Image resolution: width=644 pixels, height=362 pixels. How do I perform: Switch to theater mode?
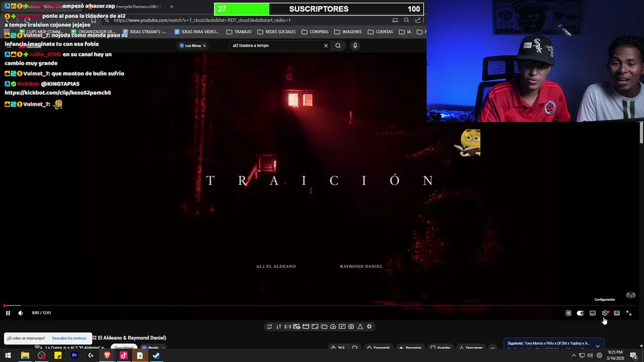617,313
